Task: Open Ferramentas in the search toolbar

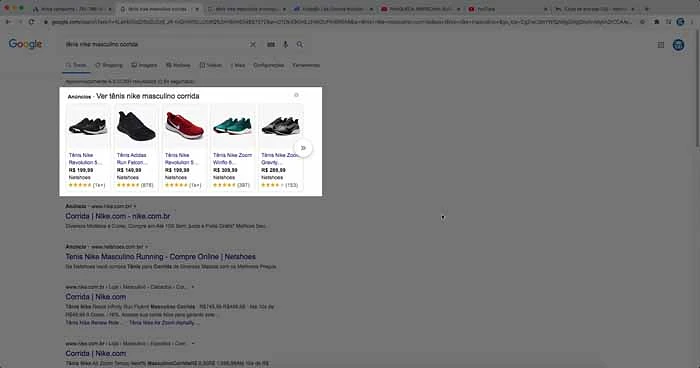Action: (306, 65)
